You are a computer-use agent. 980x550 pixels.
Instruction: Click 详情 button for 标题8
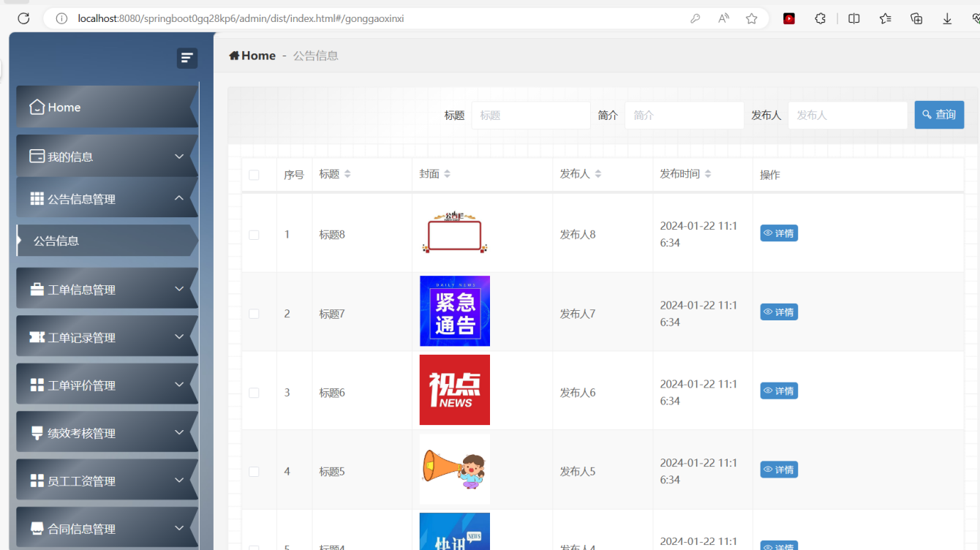coord(779,233)
